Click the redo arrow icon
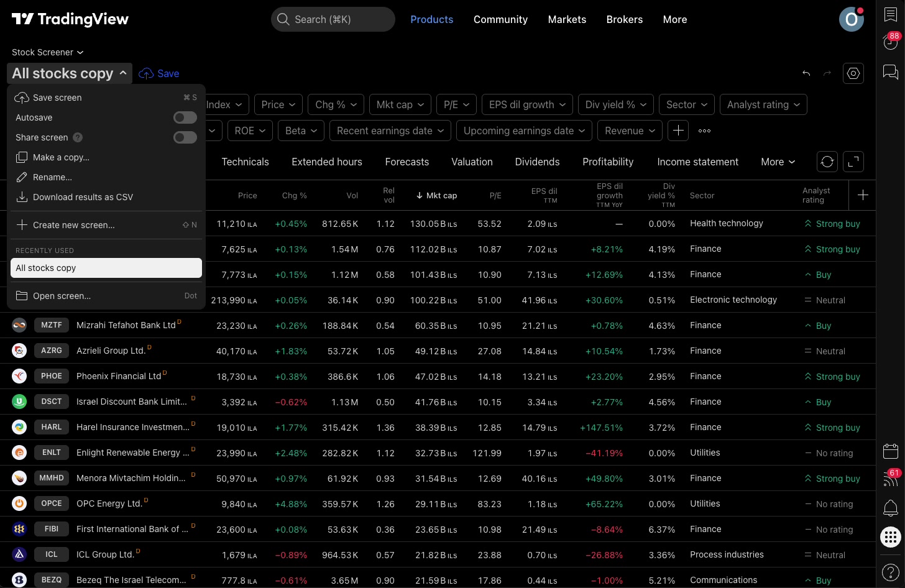 pos(827,73)
